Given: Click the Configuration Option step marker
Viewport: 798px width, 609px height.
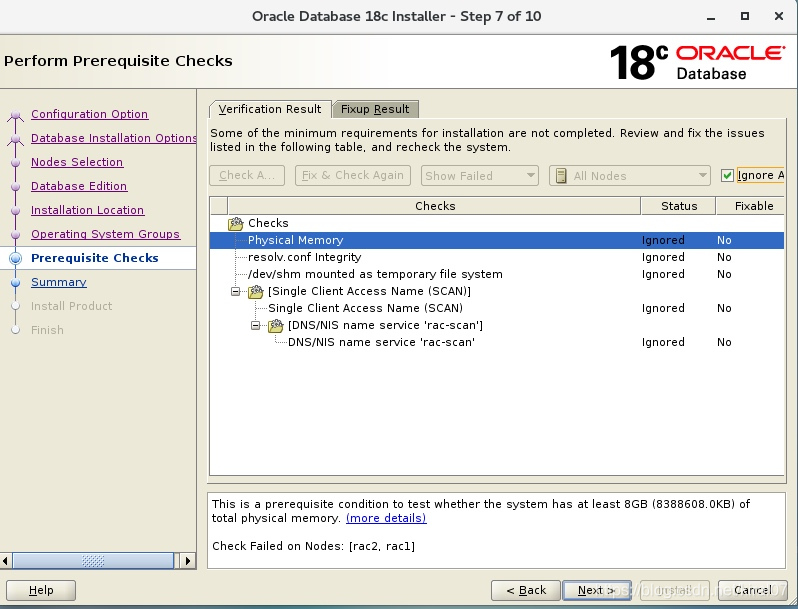Looking at the screenshot, I should [x=15, y=114].
